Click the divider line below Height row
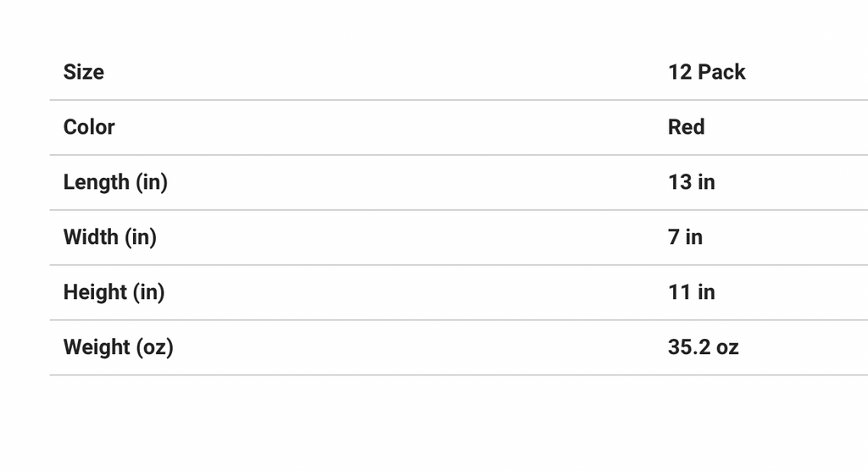The image size is (868, 471). (x=458, y=320)
